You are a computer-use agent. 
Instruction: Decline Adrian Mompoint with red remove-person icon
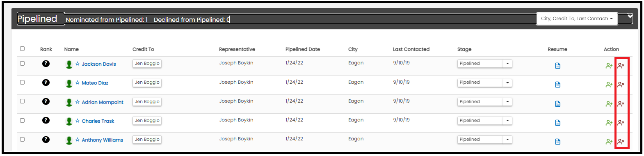[x=621, y=104]
